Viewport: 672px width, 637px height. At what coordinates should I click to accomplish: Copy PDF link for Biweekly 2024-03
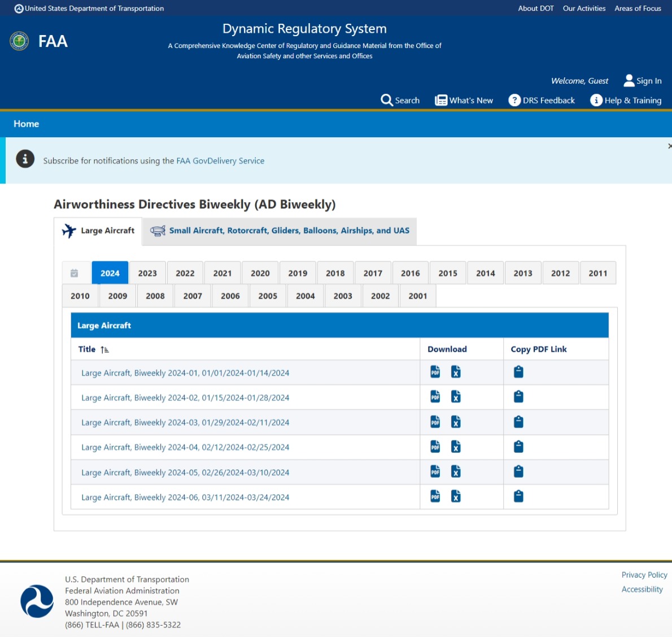tap(518, 422)
